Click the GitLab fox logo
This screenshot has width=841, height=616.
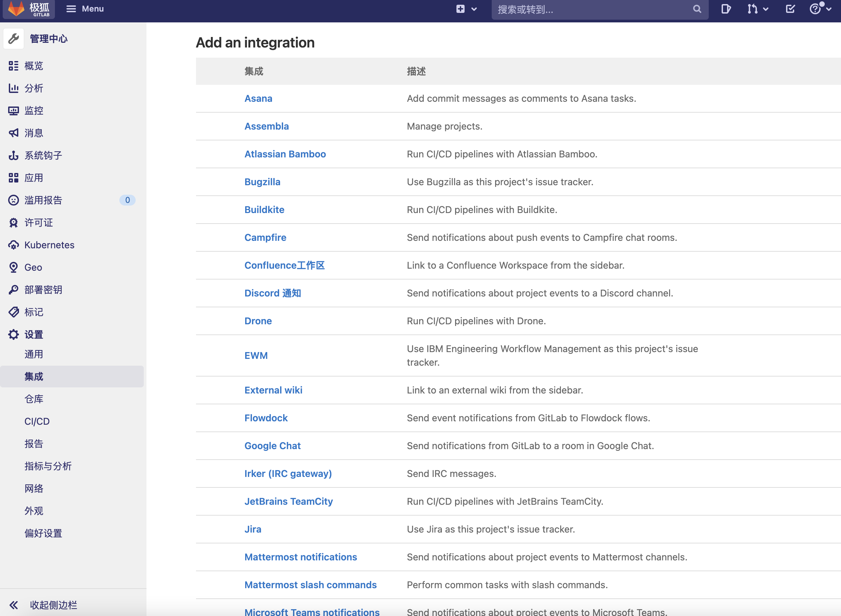click(x=16, y=8)
